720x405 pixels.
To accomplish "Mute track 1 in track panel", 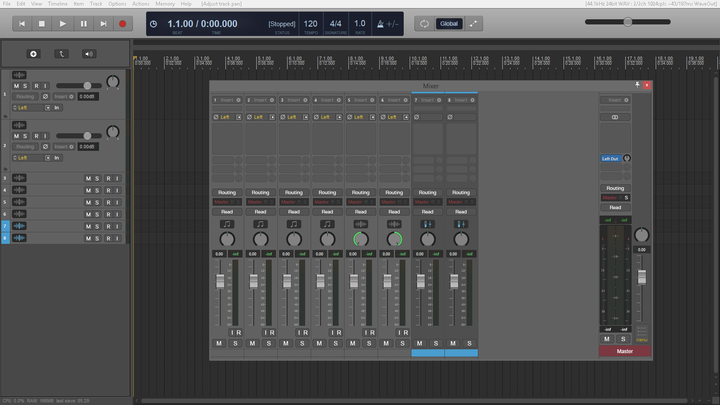I will 17,86.
